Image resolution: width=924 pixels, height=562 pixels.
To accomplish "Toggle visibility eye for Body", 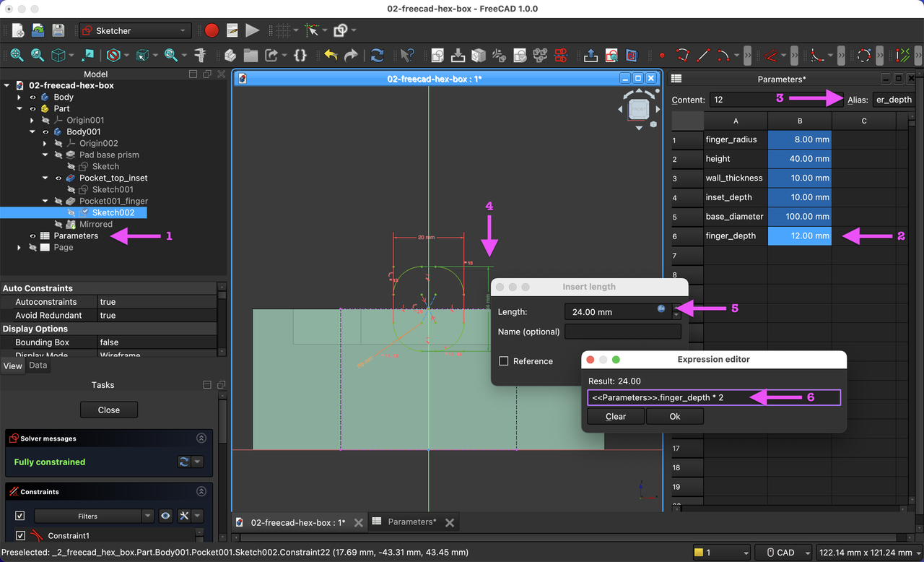I will pyautogui.click(x=32, y=97).
